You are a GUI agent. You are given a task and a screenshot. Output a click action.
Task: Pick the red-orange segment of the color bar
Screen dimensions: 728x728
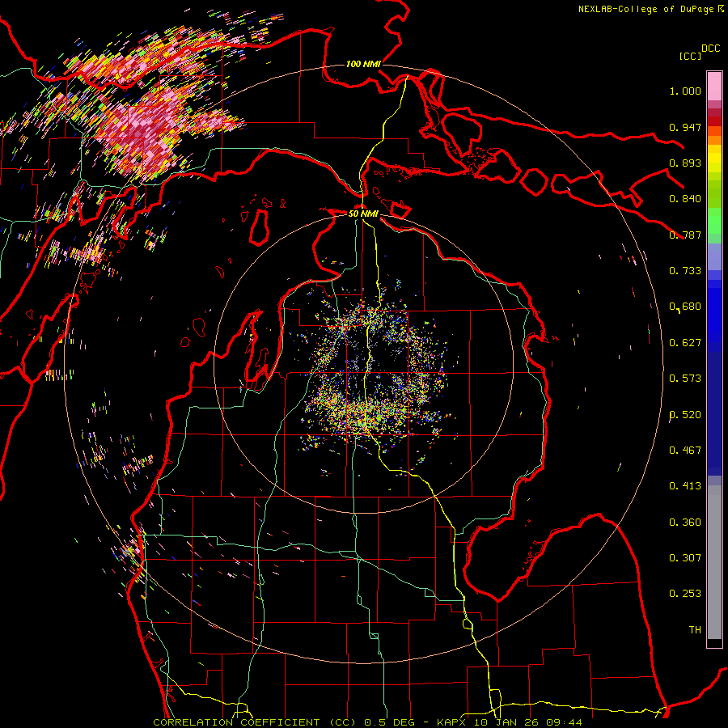tap(714, 130)
